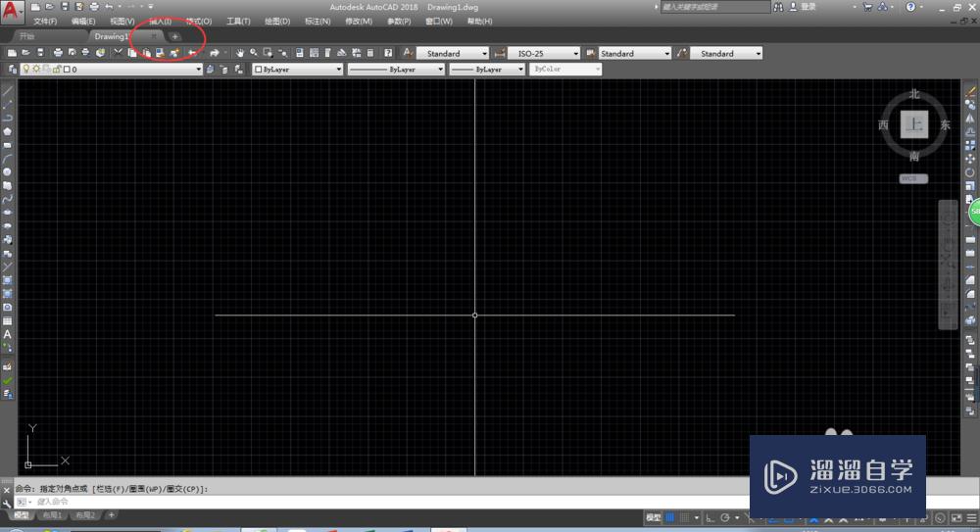Toggle the grid display in status bar
The height and width of the screenshot is (532, 980).
tap(669, 517)
